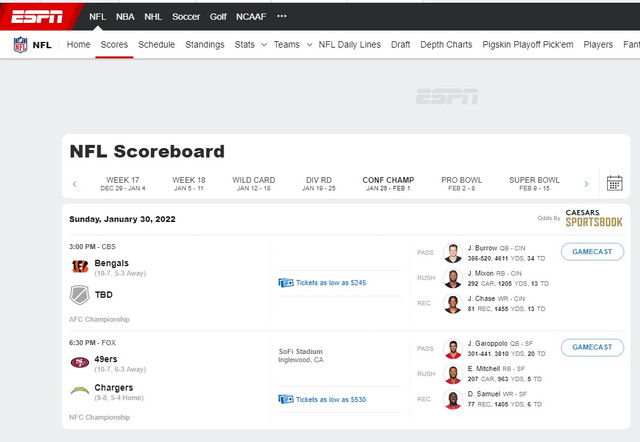Click the SoFi Stadium venue text

300,351
